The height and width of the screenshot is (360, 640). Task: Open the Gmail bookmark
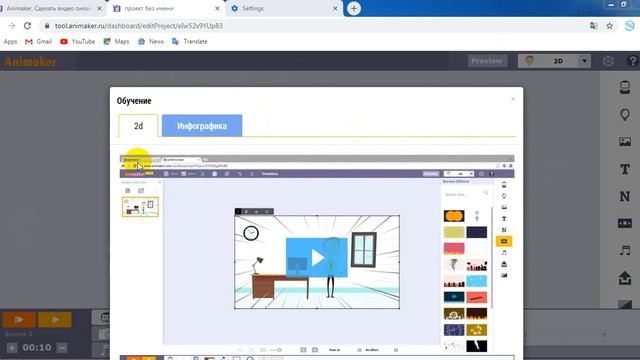[39, 42]
